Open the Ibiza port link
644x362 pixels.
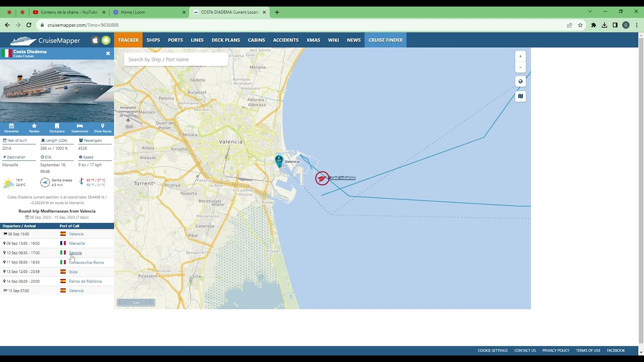(x=73, y=272)
